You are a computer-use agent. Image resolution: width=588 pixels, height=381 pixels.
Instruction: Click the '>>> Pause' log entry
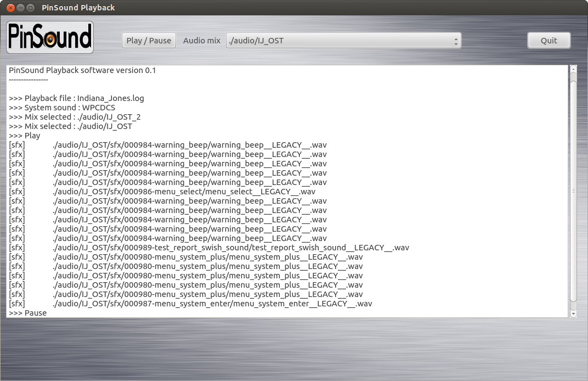(28, 313)
